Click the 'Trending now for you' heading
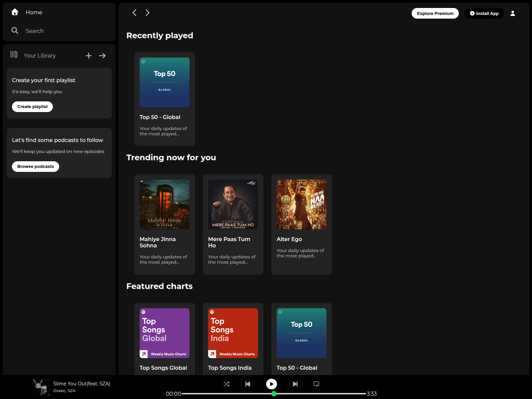Screen dimensions: 532x399 coord(171,158)
